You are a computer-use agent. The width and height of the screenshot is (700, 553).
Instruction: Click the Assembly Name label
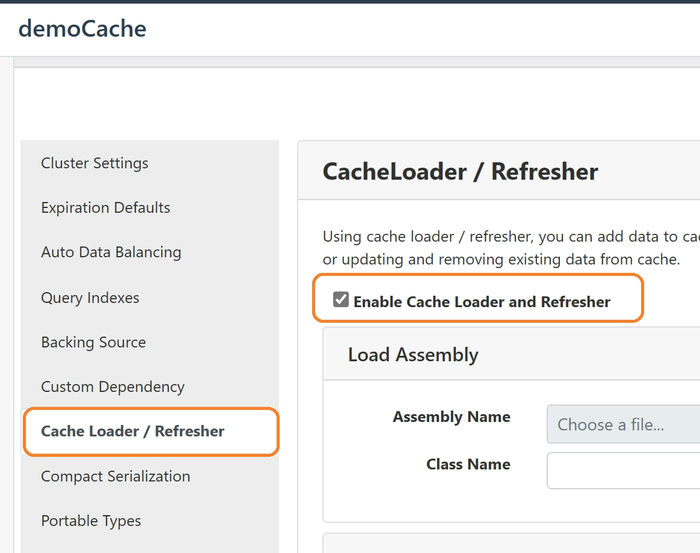(451, 417)
